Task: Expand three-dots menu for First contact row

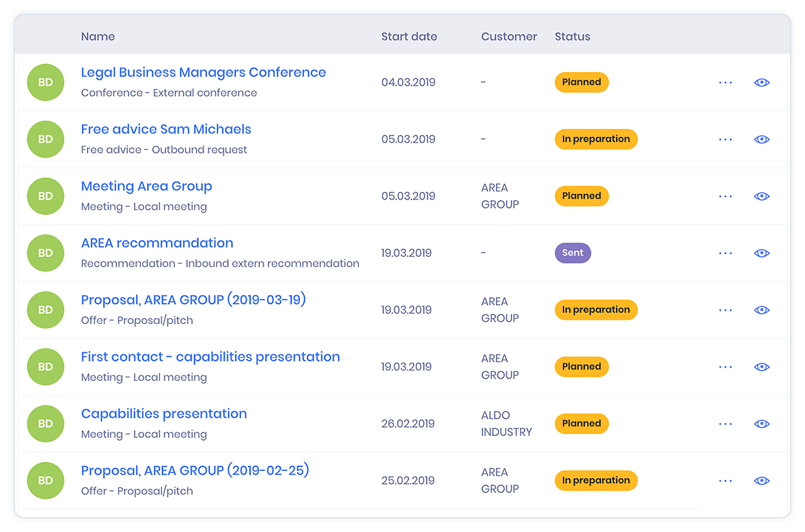Action: [x=725, y=367]
